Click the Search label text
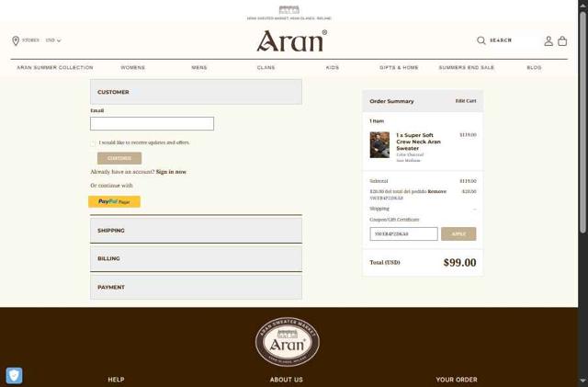Screen dimensions: 588x387 [x=501, y=40]
